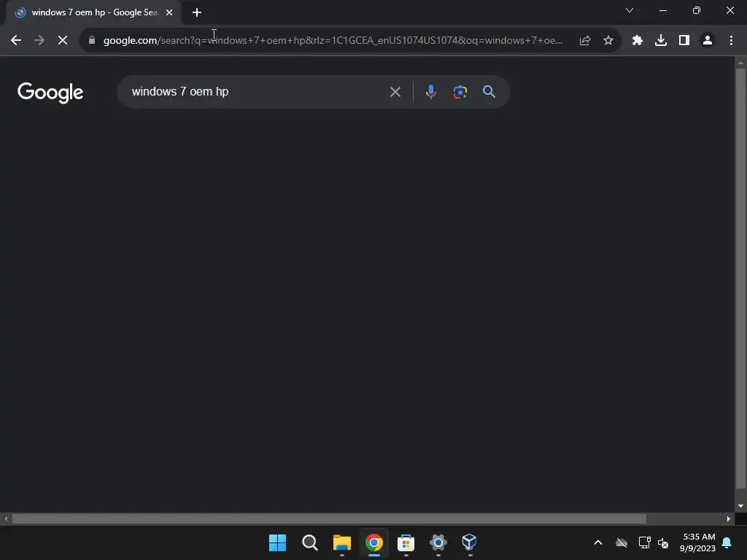View site information lock icon
Viewport: 747px width, 560px height.
tap(92, 41)
